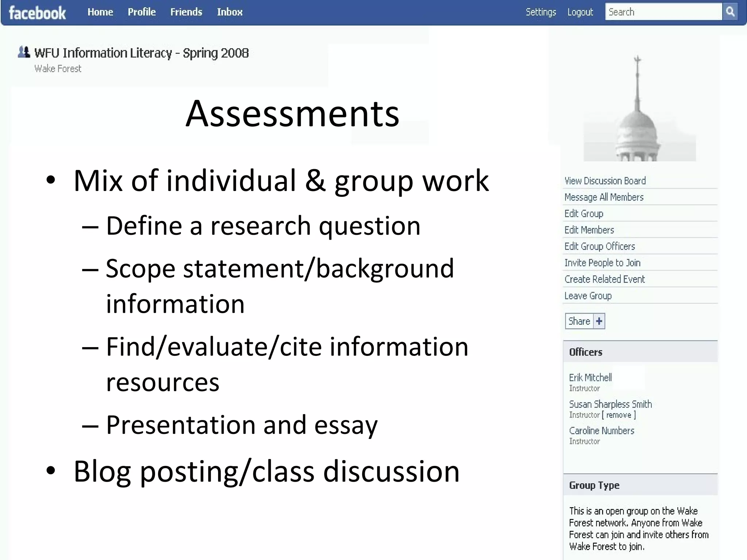Click Invite People to Join link

click(x=603, y=263)
